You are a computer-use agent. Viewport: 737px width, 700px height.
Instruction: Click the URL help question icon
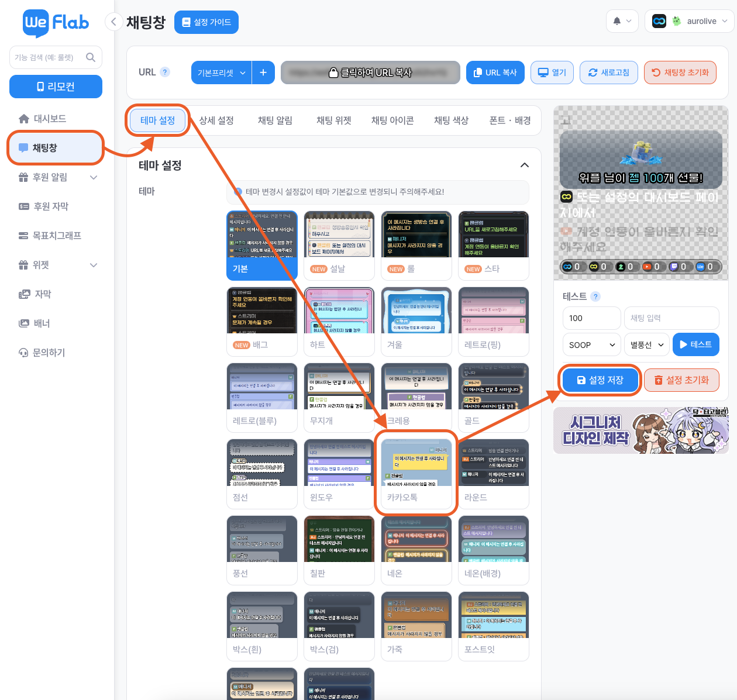[165, 72]
